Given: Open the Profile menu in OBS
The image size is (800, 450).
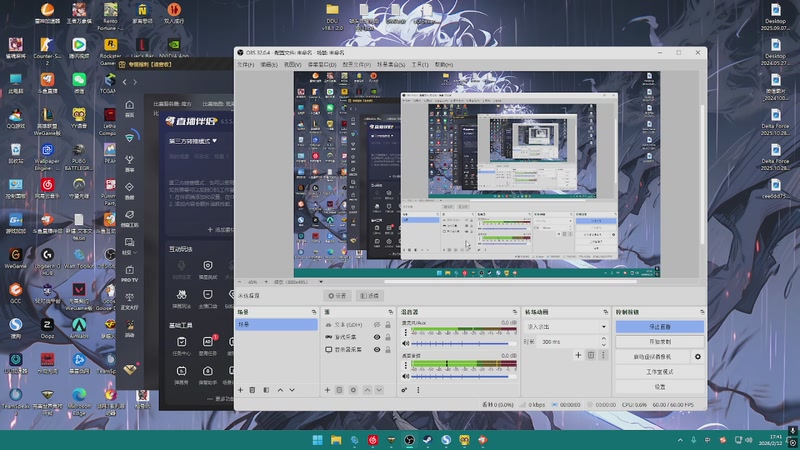Looking at the screenshot, I should coord(357,65).
